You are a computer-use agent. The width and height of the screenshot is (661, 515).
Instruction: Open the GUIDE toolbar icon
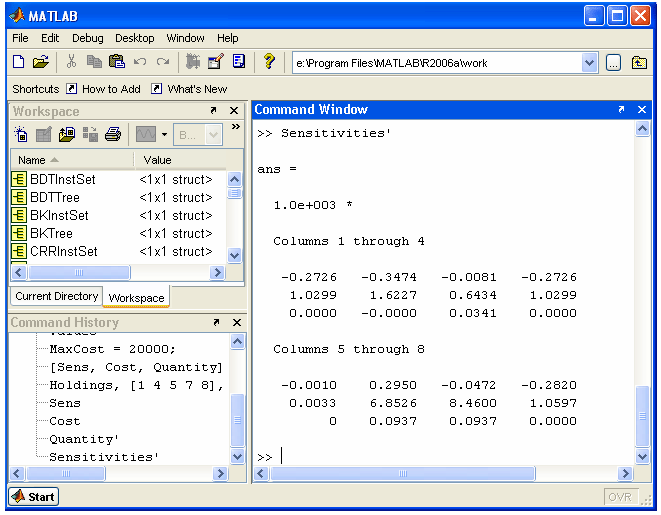(215, 62)
